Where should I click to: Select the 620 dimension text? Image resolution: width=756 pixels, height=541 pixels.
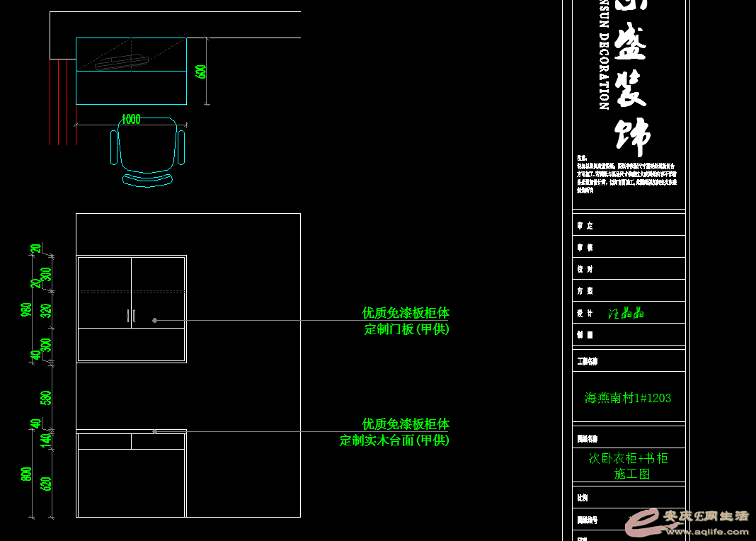point(47,484)
